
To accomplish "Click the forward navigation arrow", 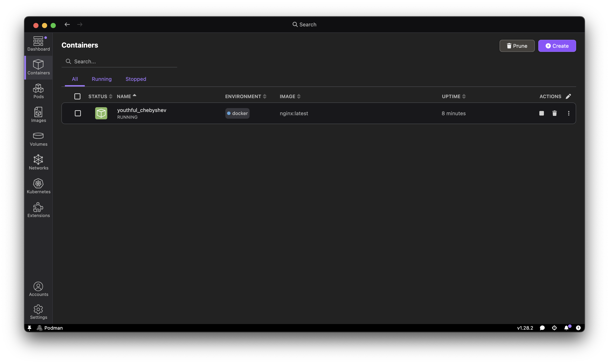I will click(x=80, y=24).
